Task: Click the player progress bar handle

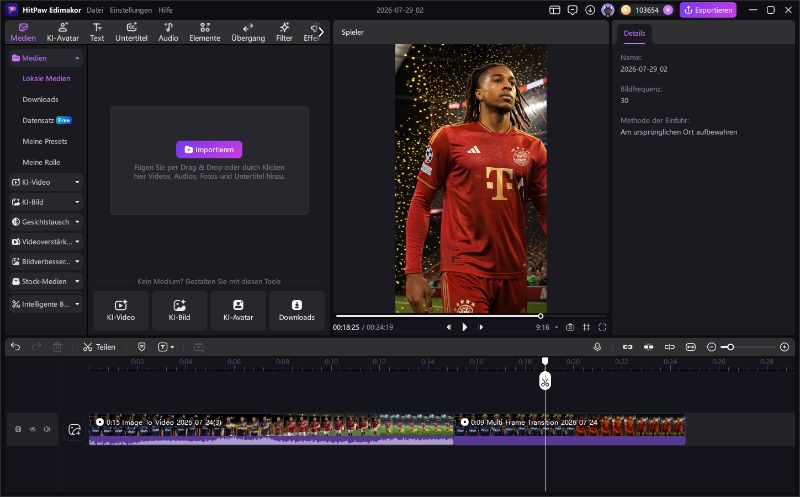Action: (540, 316)
